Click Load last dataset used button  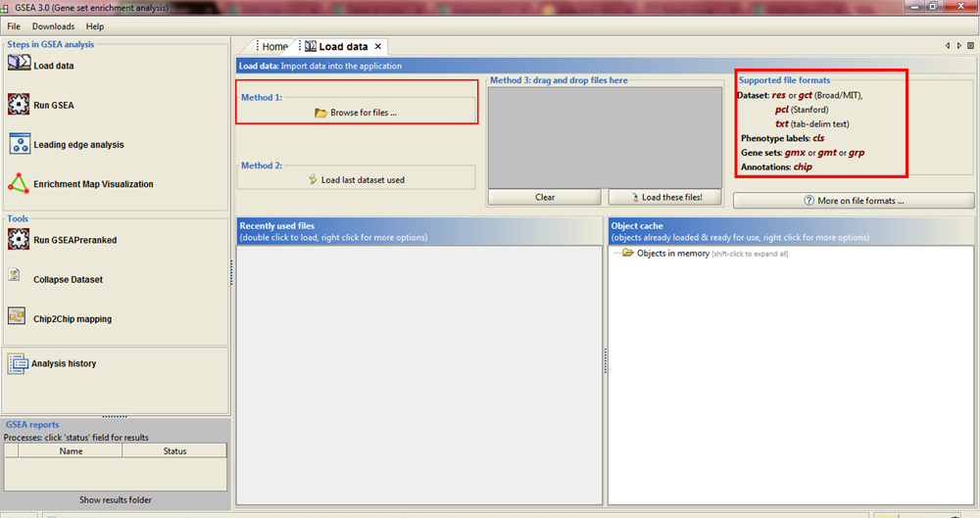click(357, 179)
